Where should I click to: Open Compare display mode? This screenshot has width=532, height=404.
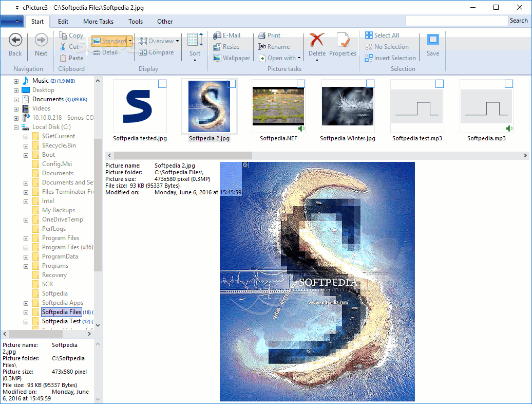tap(157, 52)
